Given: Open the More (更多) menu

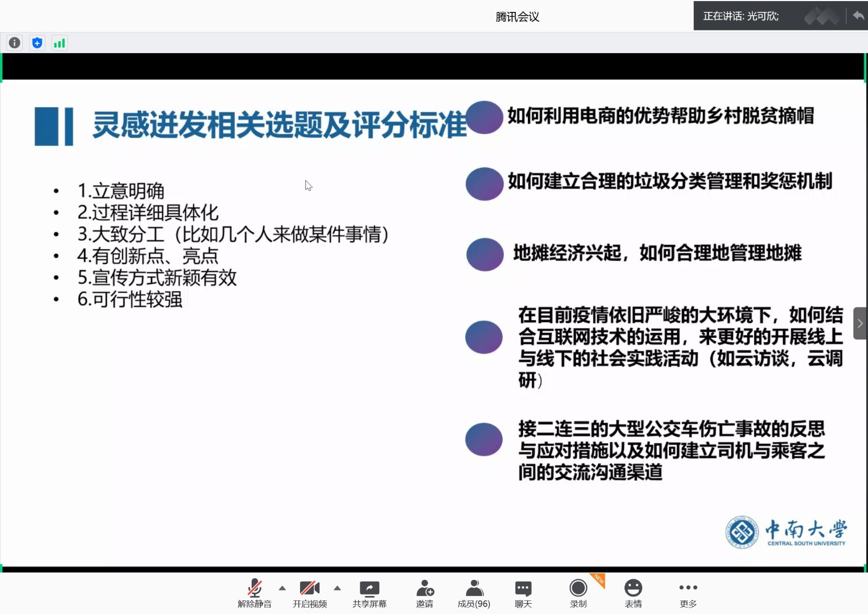Looking at the screenshot, I should tap(688, 593).
